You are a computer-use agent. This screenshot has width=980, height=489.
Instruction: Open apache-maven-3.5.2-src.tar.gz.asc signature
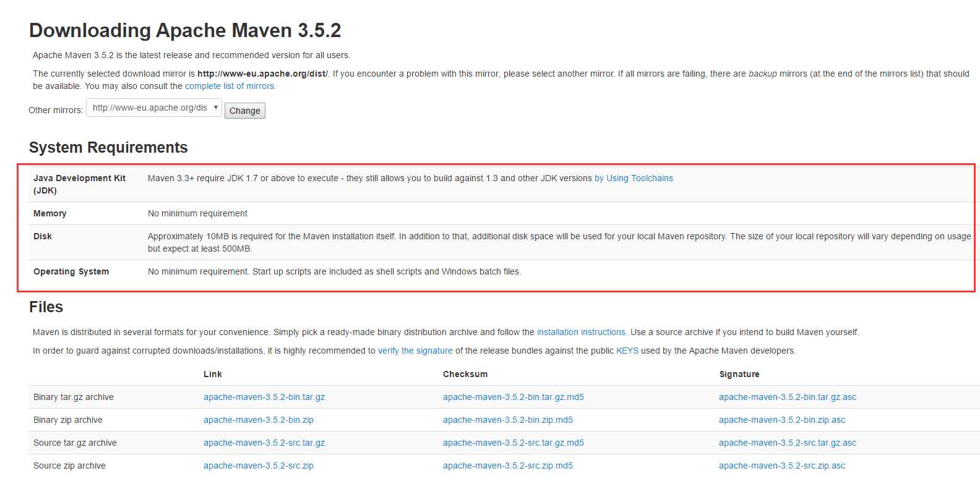[x=788, y=443]
